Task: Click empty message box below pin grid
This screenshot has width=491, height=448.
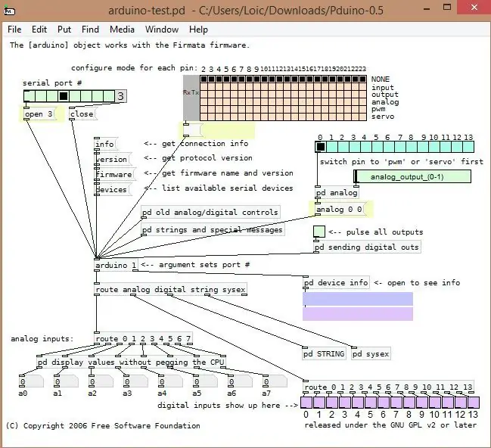Action: [193, 130]
